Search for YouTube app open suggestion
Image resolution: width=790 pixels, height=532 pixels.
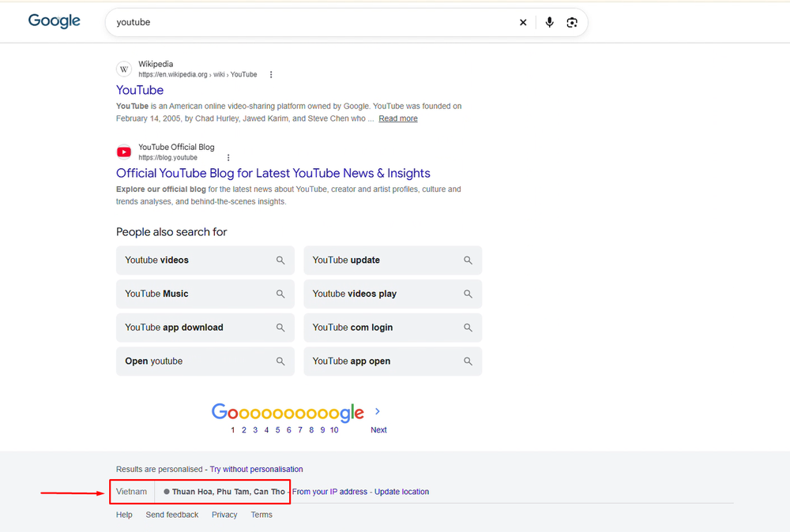click(393, 362)
